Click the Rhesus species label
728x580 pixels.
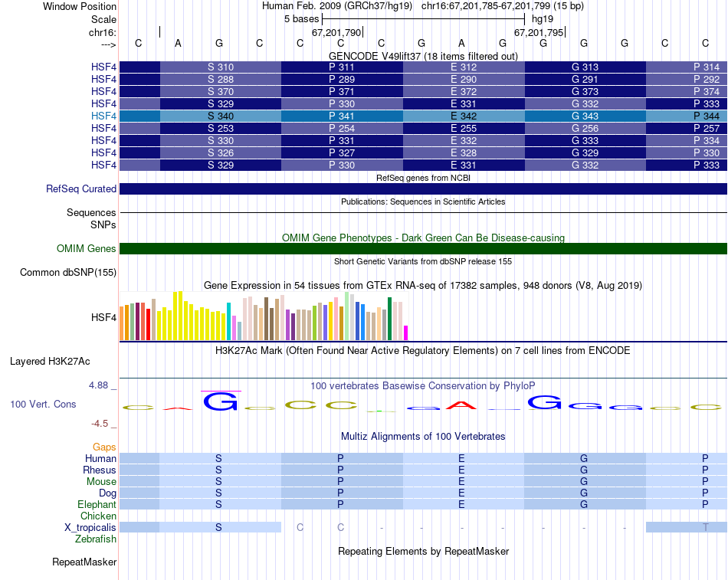tap(100, 470)
